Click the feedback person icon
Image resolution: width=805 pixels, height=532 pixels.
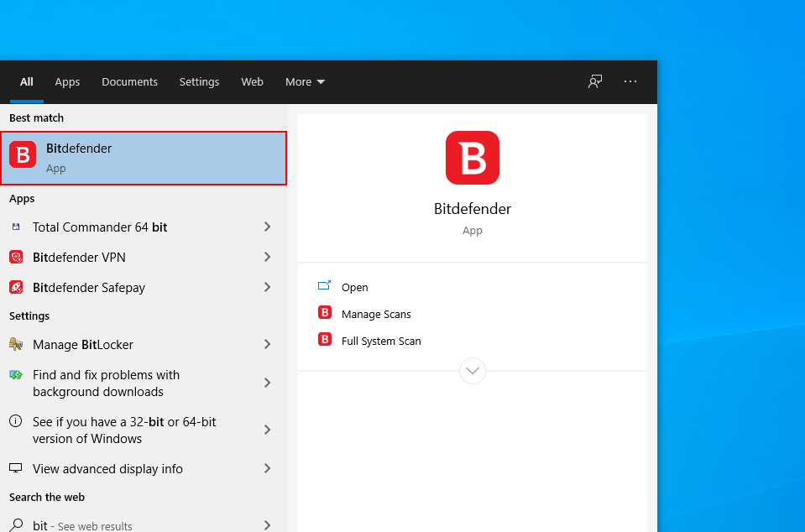pos(595,81)
